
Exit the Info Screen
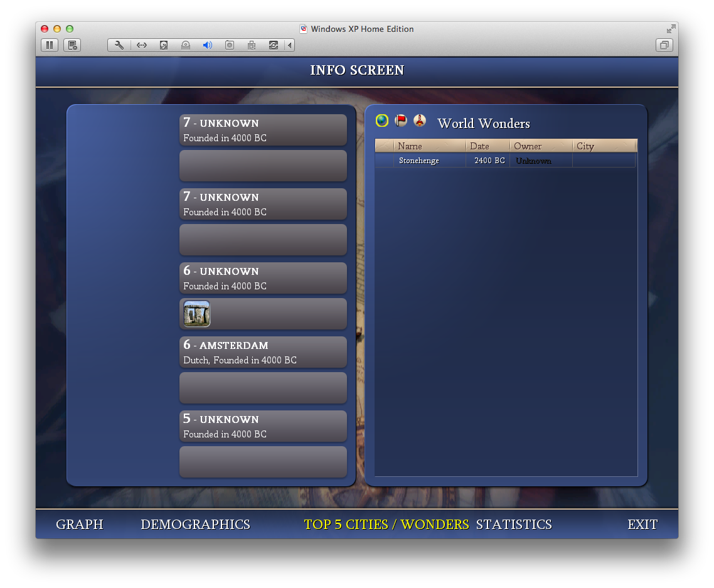tap(642, 524)
